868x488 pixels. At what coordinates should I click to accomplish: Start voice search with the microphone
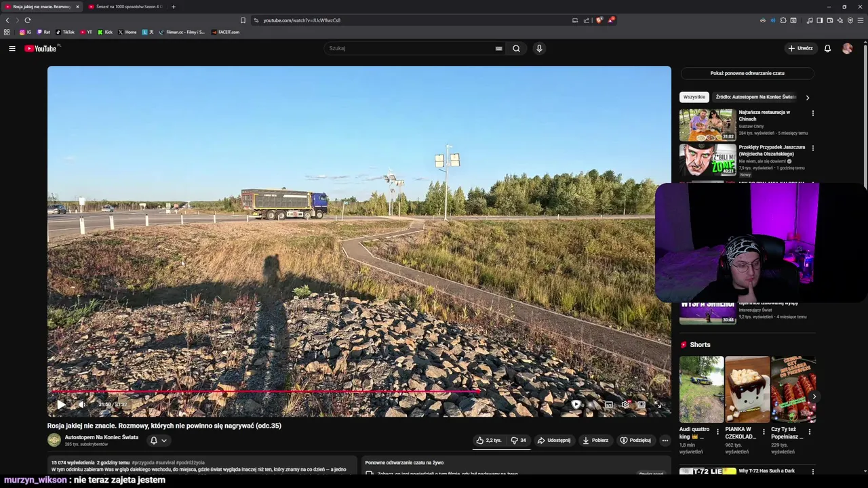[539, 48]
